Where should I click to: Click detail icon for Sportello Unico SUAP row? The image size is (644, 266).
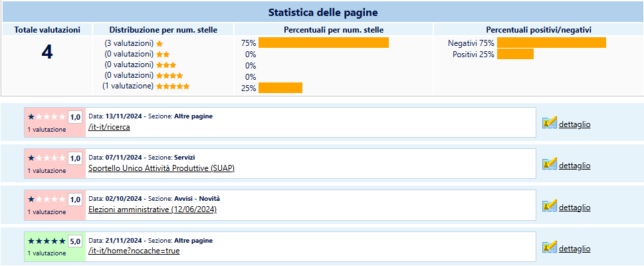[x=549, y=164]
